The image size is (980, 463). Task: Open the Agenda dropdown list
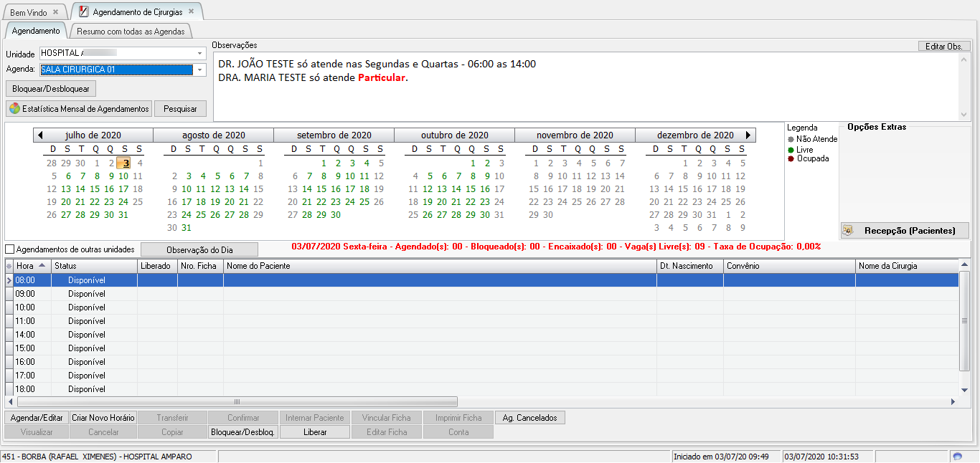(199, 70)
